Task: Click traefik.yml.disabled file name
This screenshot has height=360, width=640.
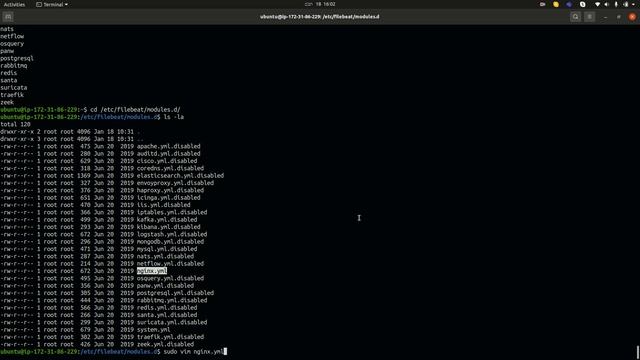Action: (170, 337)
